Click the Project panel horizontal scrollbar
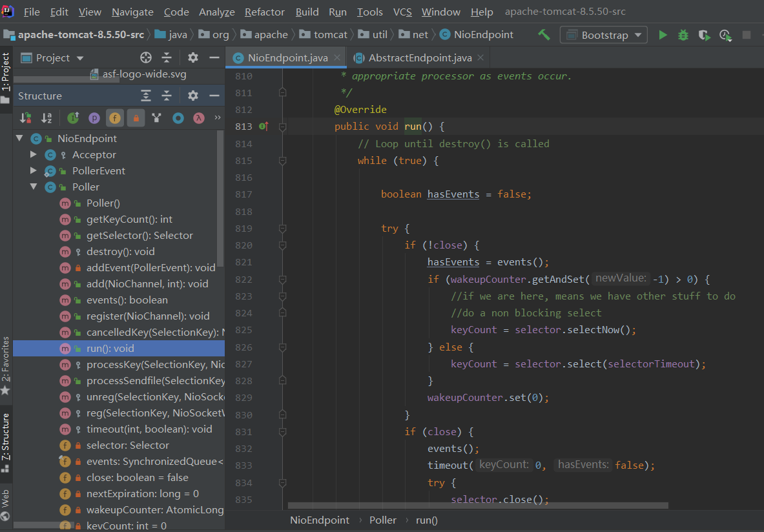This screenshot has height=532, width=764. pos(67,79)
